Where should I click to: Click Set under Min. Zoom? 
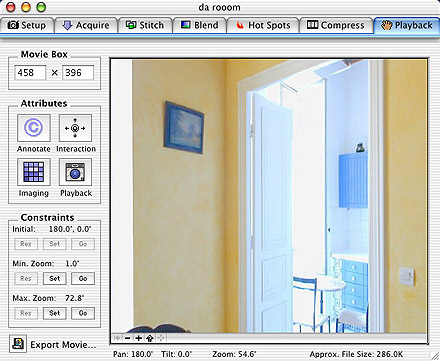click(x=55, y=278)
